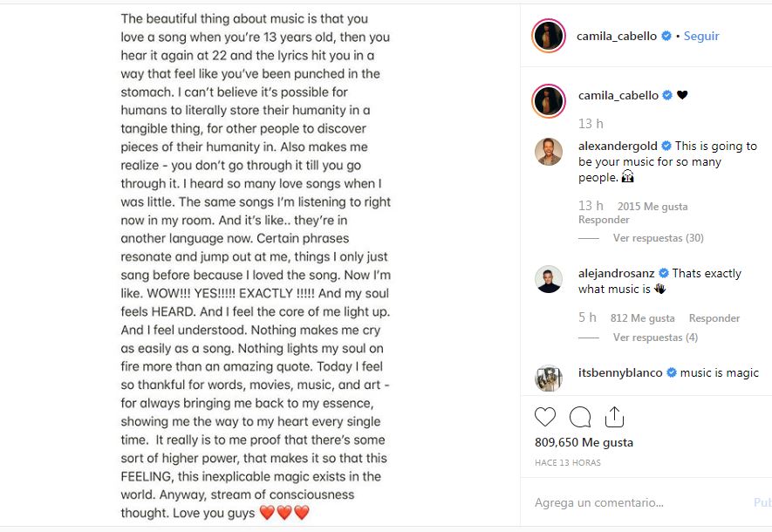
Task: Click alejandrosanz's profile picture
Action: tap(550, 280)
